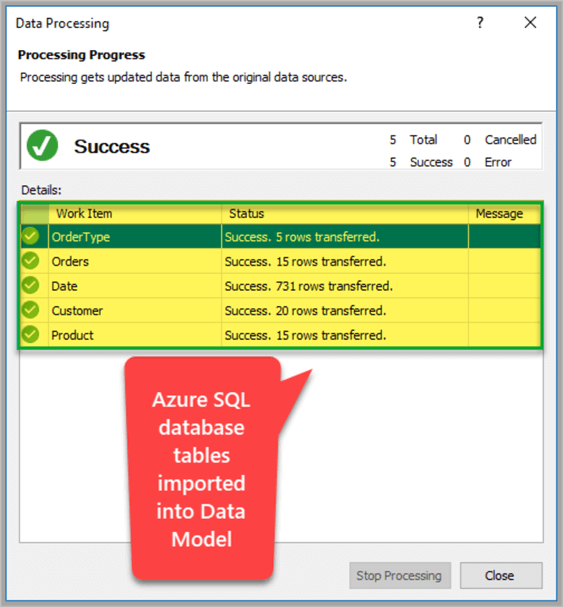Close the Data Processing dialog with X
Viewport: 563px width, 607px height.
(x=530, y=22)
